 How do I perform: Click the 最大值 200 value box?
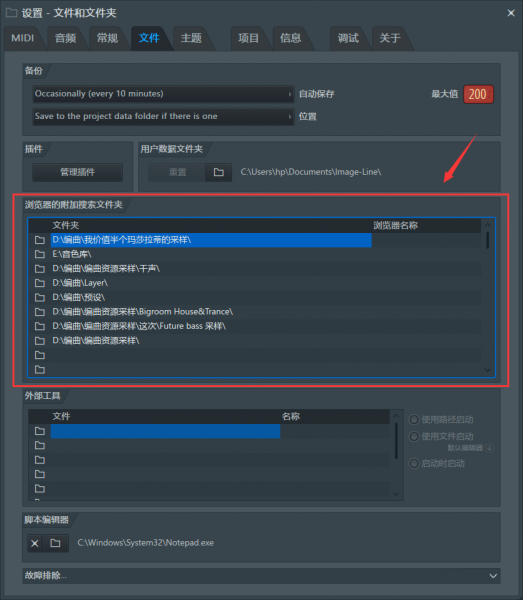point(478,94)
